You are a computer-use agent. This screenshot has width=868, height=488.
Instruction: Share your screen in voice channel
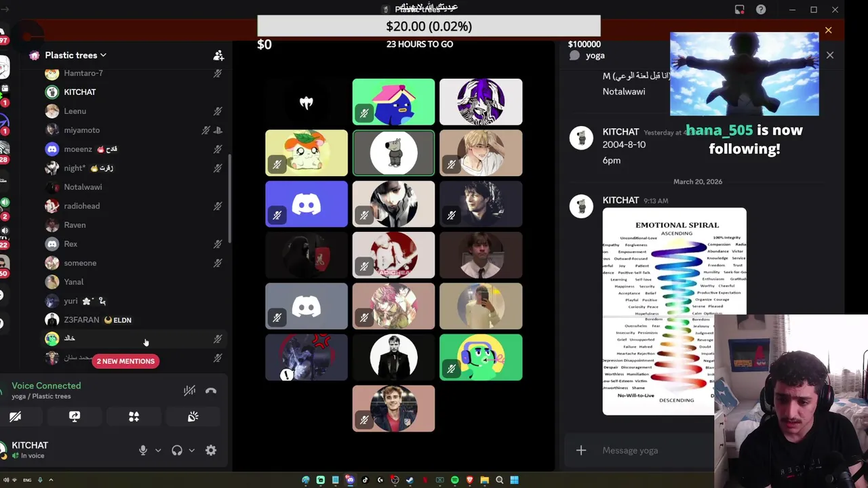(75, 417)
